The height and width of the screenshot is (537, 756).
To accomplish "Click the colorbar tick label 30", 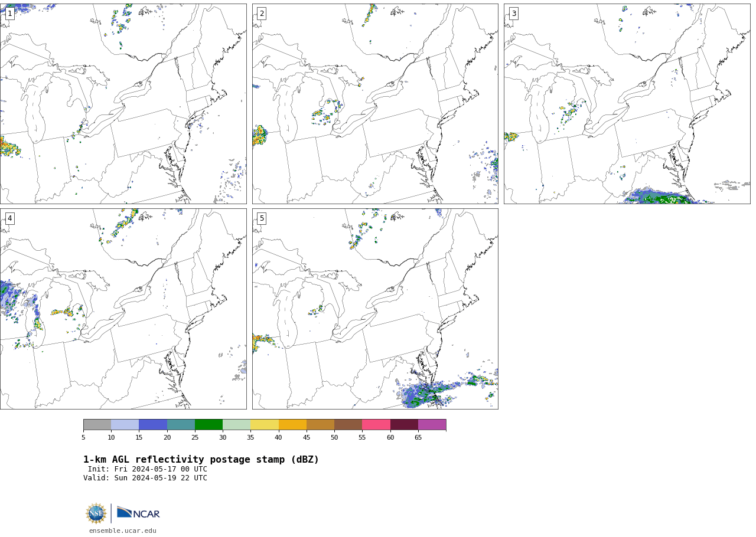I will [x=223, y=438].
